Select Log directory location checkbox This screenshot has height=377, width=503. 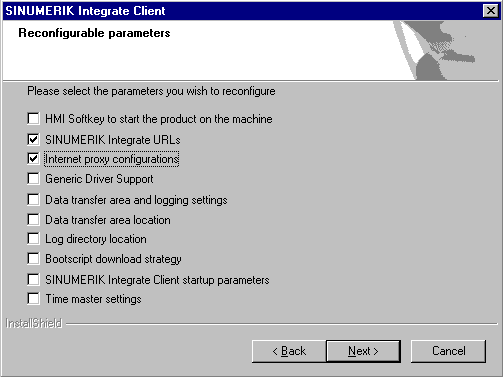click(33, 239)
